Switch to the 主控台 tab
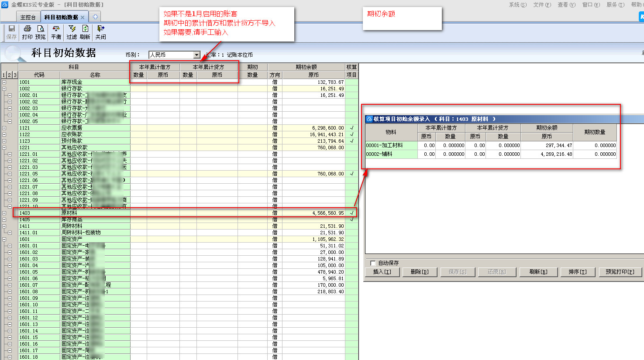The width and height of the screenshot is (644, 360). click(x=28, y=17)
